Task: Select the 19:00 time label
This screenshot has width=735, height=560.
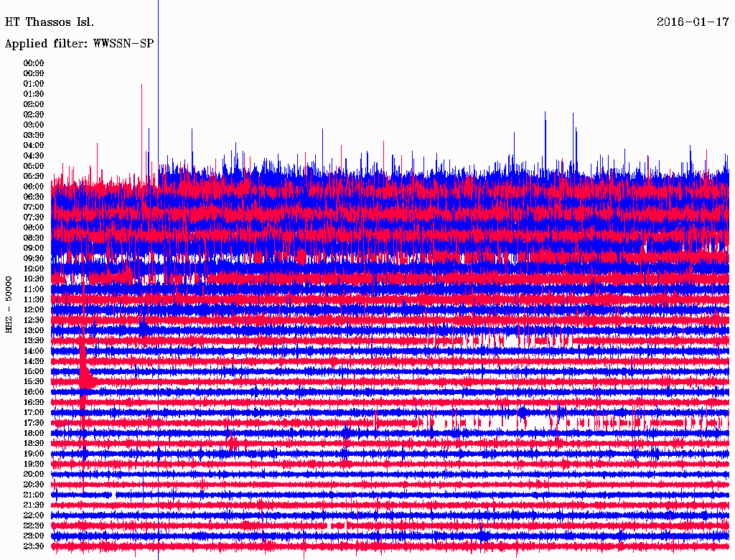Action: 34,454
